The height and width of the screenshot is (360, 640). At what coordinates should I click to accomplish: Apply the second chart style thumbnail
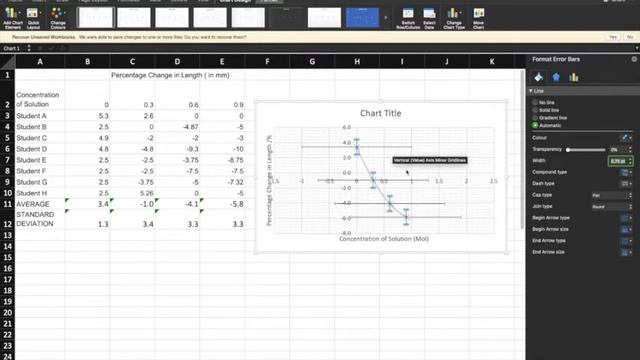tap(133, 18)
